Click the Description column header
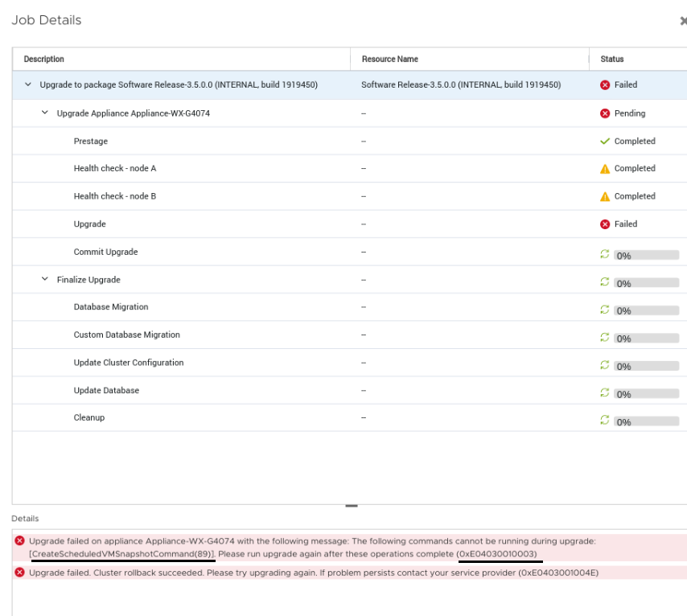Screen dimensions: 687x616 click(x=44, y=60)
